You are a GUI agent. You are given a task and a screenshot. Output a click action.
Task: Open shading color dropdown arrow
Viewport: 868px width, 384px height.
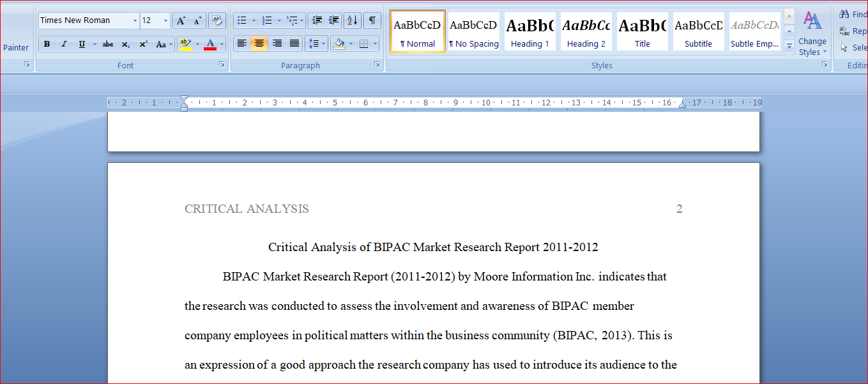(x=351, y=44)
